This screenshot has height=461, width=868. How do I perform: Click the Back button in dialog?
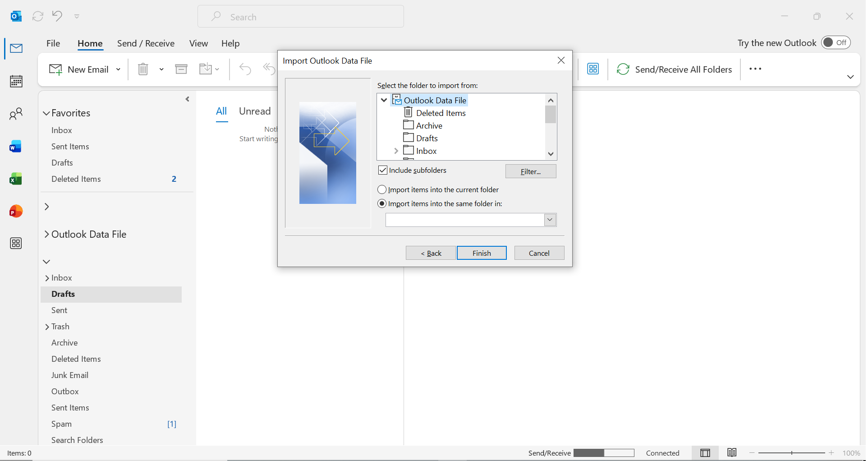point(431,253)
